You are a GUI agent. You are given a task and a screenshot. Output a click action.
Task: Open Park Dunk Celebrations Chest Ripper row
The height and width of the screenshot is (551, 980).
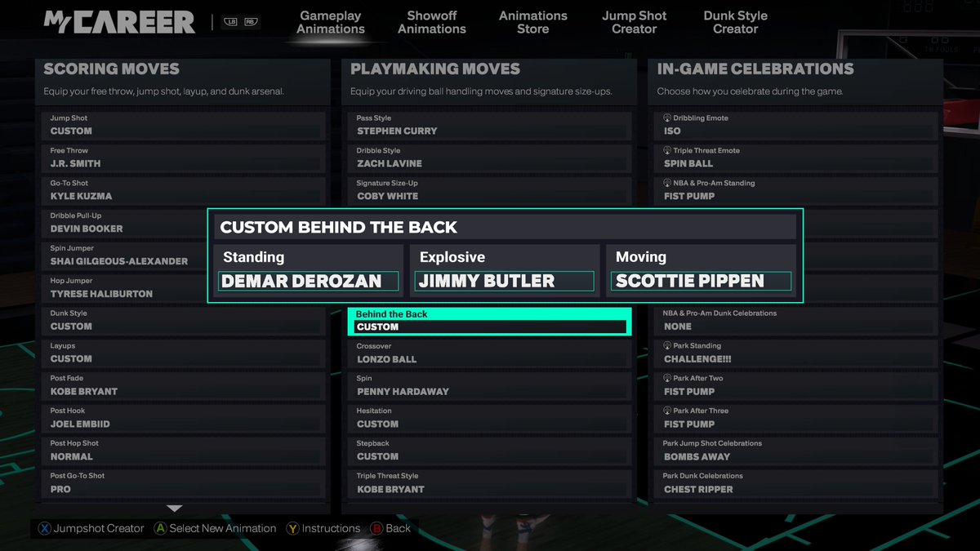pyautogui.click(x=796, y=484)
